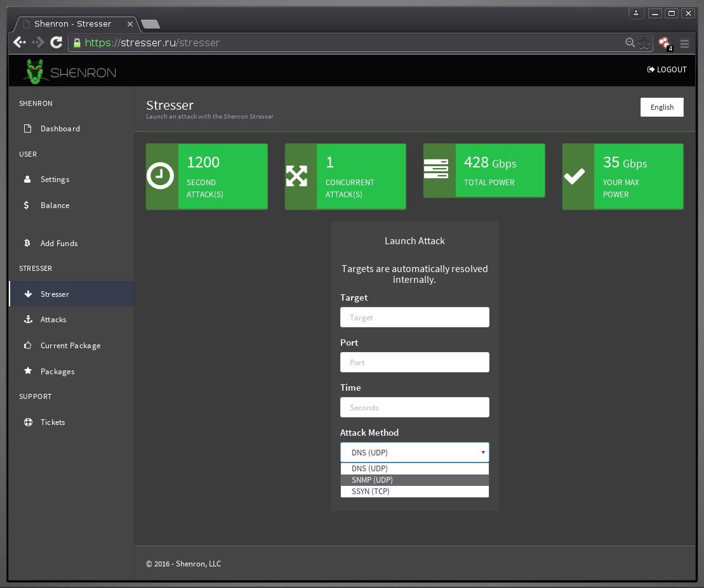Click the browser user profile icon
Viewport: 704px width, 588px height.
click(x=635, y=13)
